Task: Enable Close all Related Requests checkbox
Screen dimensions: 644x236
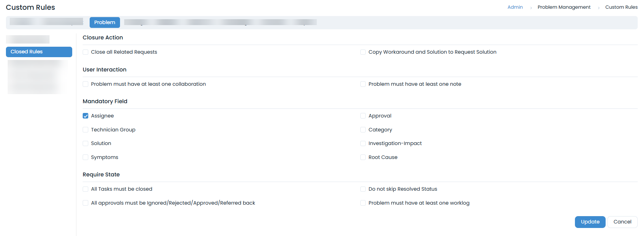Action: 85,52
